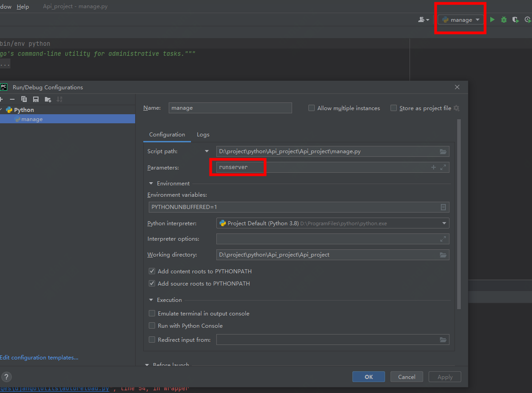Viewport: 532px width, 393px height.
Task: Sort configurations alphabetically
Action: click(60, 99)
